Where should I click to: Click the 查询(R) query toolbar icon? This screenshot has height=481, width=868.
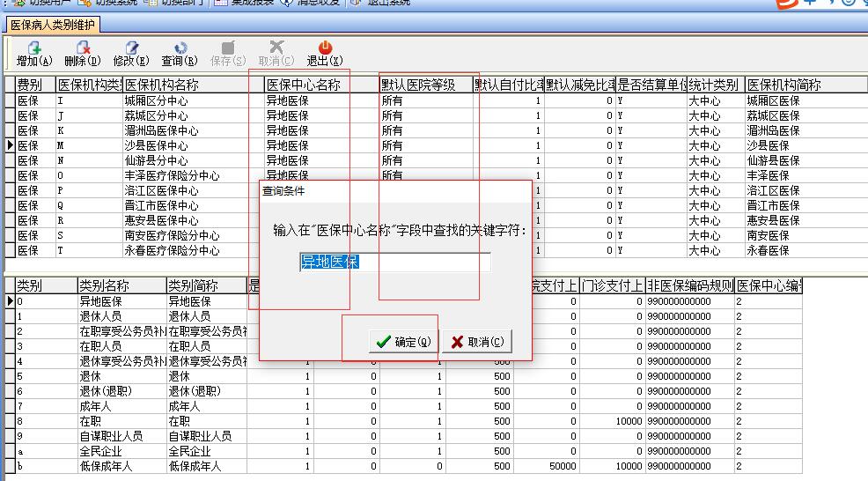[180, 54]
